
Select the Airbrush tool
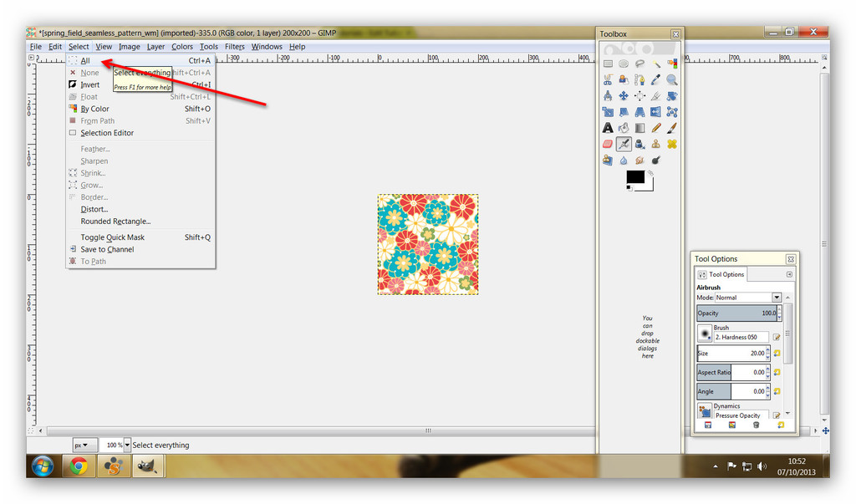coord(624,144)
